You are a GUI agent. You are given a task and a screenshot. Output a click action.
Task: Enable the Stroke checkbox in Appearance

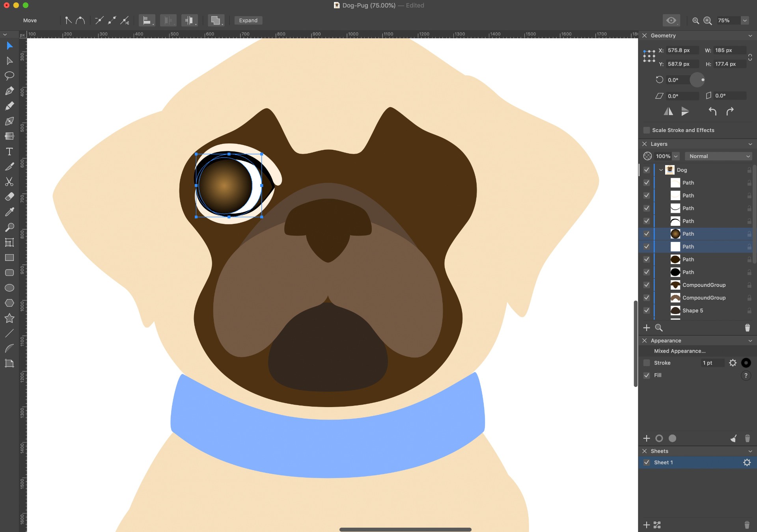(x=647, y=363)
